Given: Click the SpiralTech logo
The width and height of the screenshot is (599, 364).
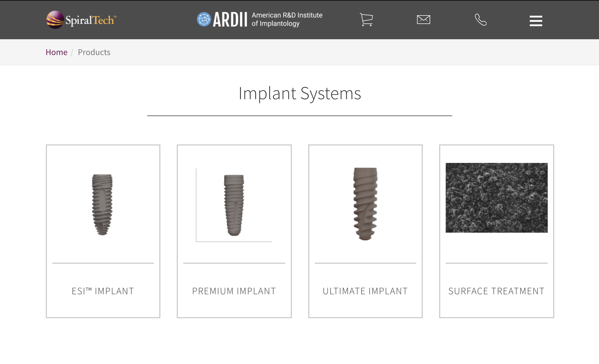Looking at the screenshot, I should click(55, 20).
